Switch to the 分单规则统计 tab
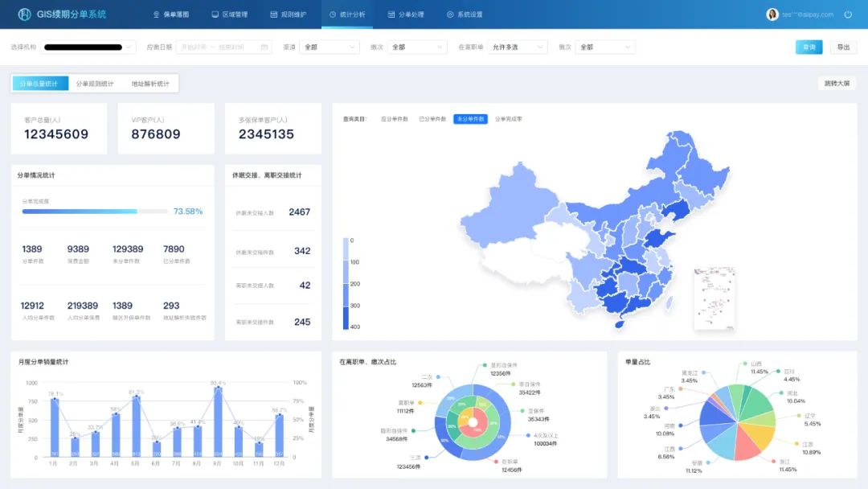Image resolution: width=868 pixels, height=489 pixels. (x=95, y=84)
